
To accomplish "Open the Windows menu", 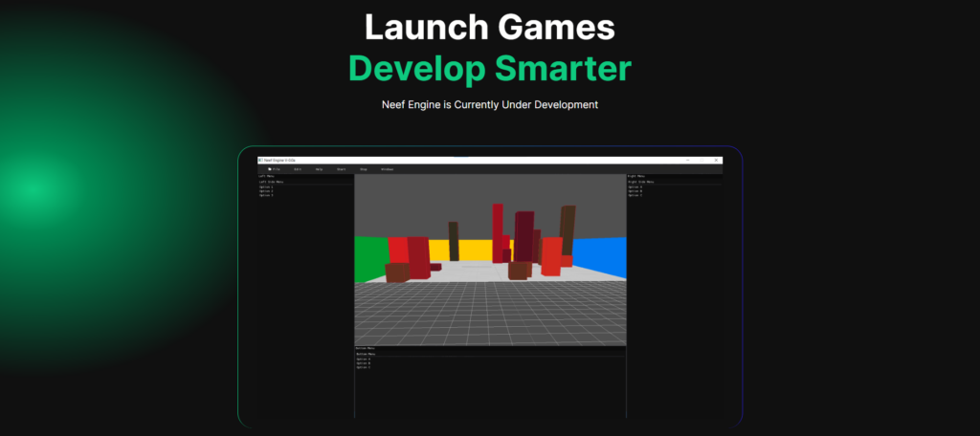I will click(387, 169).
